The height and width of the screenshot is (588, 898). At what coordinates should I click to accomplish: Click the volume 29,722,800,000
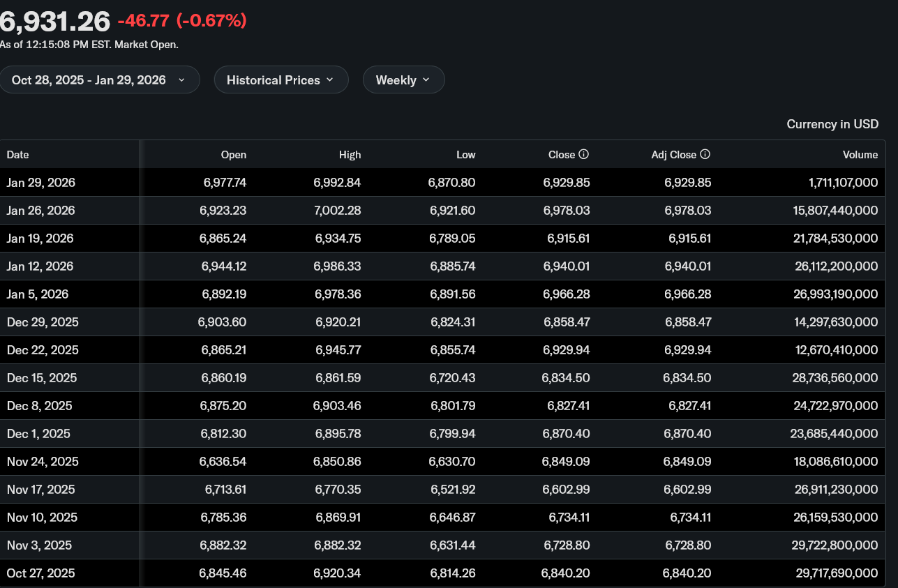(x=836, y=545)
